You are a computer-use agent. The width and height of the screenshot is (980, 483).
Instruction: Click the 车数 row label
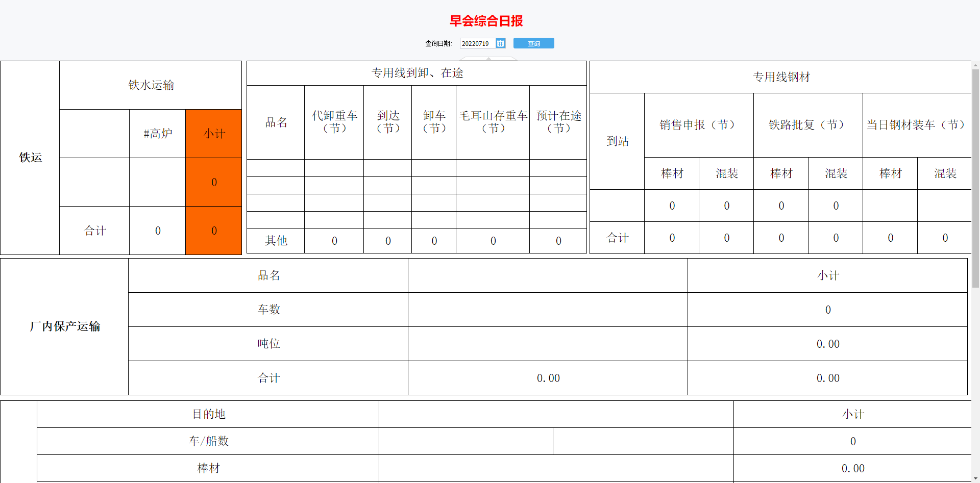pos(268,310)
